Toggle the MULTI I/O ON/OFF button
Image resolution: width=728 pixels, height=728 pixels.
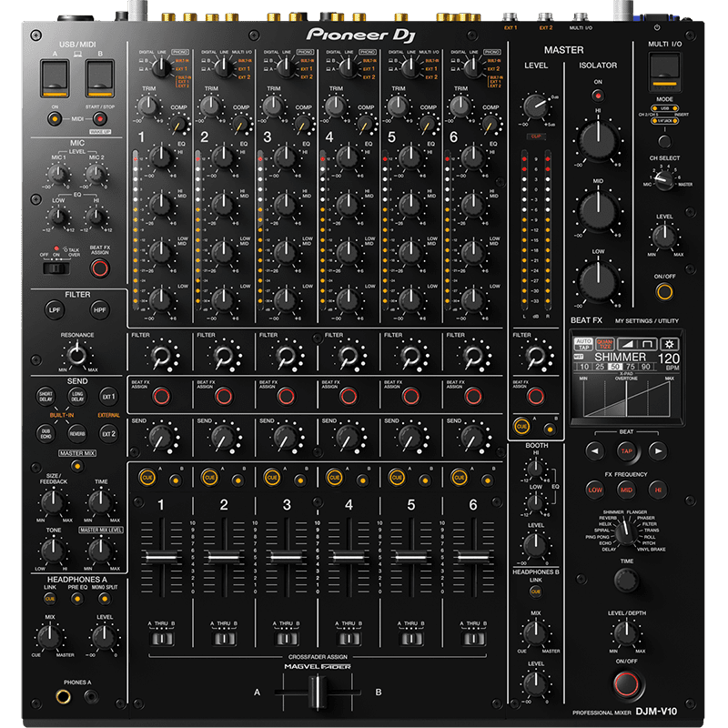[664, 292]
